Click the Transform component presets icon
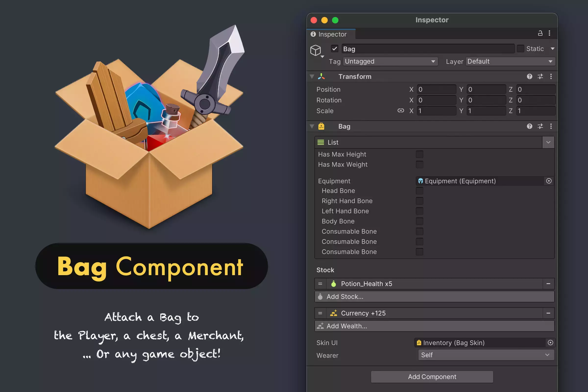The height and width of the screenshot is (392, 588). click(540, 76)
